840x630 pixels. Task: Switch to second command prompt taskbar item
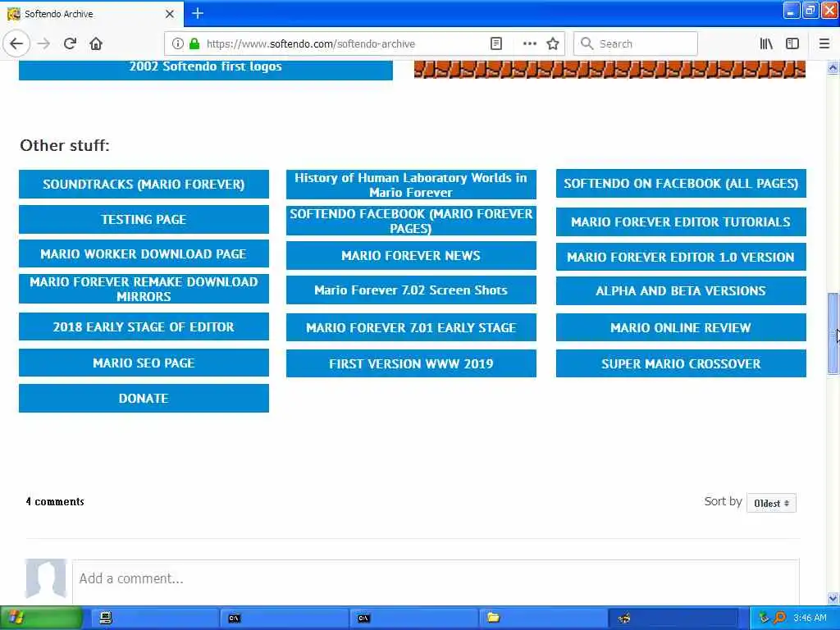coord(413,619)
